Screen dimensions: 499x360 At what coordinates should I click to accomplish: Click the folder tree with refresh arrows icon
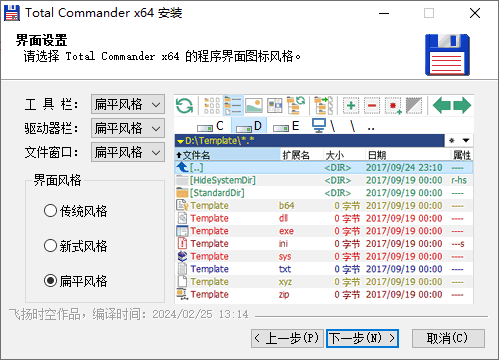[x=296, y=106]
